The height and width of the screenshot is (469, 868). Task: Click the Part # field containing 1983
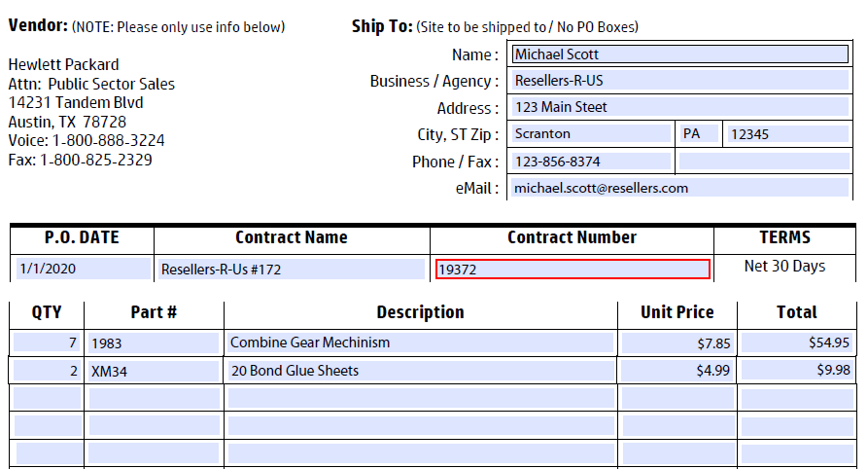(154, 343)
